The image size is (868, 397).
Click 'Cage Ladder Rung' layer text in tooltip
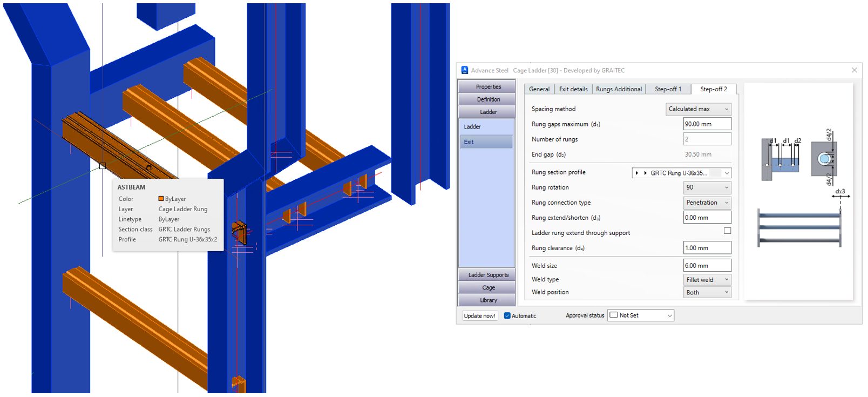coord(183,209)
